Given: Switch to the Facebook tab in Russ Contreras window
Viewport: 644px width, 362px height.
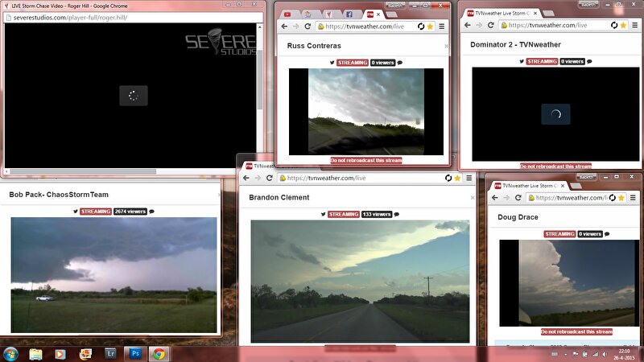Looking at the screenshot, I should pos(349,14).
